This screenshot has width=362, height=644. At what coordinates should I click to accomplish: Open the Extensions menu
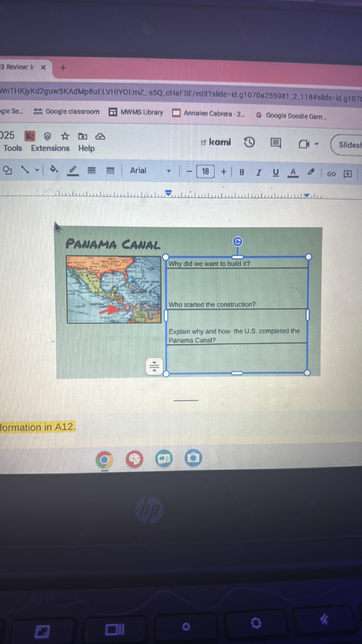pyautogui.click(x=50, y=148)
